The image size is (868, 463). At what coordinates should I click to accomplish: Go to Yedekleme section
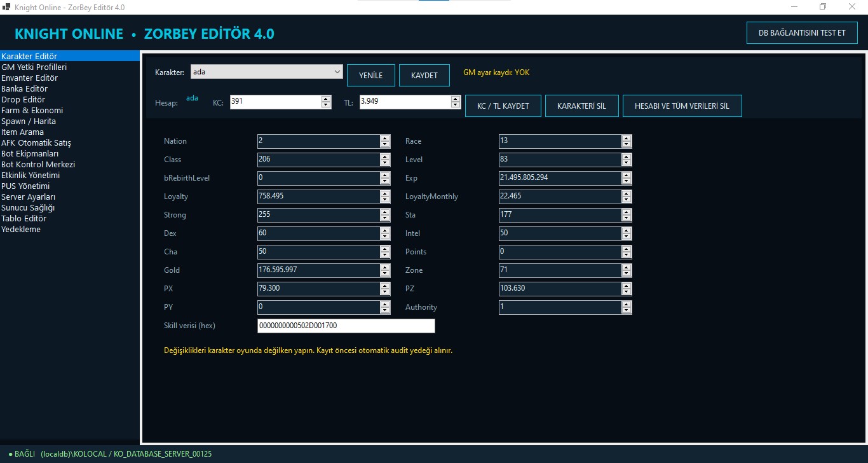pyautogui.click(x=70, y=230)
